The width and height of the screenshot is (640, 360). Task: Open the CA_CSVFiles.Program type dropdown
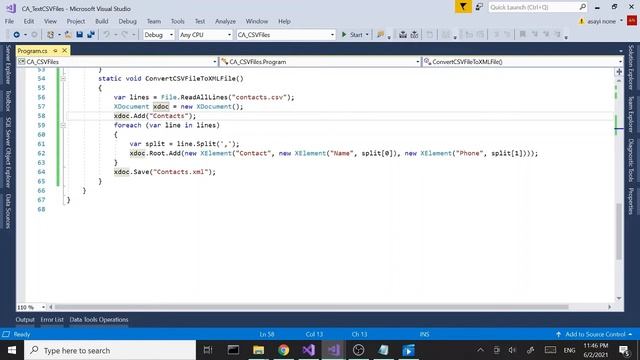point(320,62)
